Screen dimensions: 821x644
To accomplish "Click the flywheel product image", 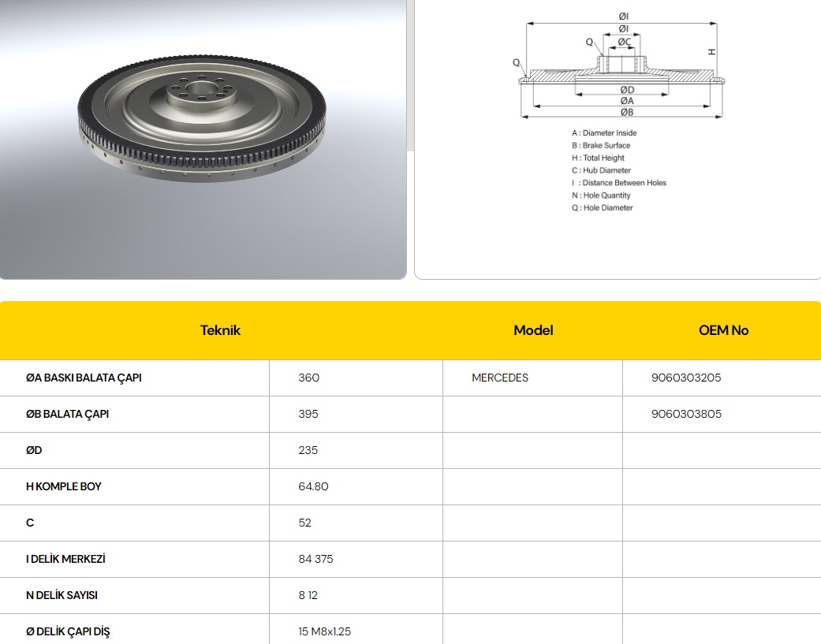I will [x=203, y=118].
